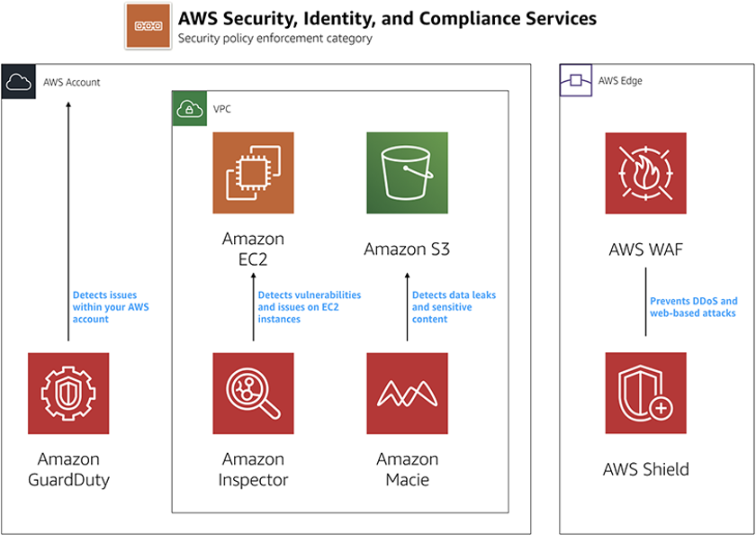Image resolution: width=756 pixels, height=535 pixels.
Task: Select the AWS Shield icon
Action: click(x=645, y=393)
